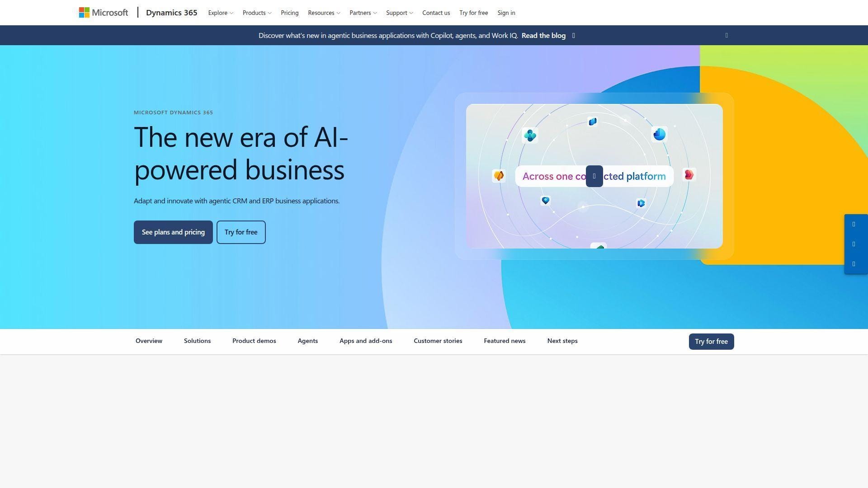Click the MICROSOFT DYNAMICS 365 eyebrow text
Image resolution: width=868 pixels, height=488 pixels.
(173, 113)
